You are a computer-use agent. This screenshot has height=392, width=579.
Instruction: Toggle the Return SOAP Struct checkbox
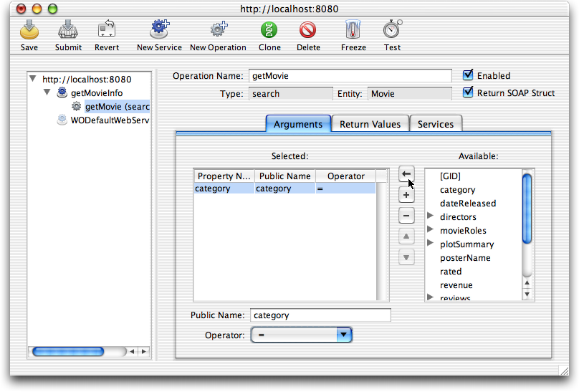coord(468,92)
